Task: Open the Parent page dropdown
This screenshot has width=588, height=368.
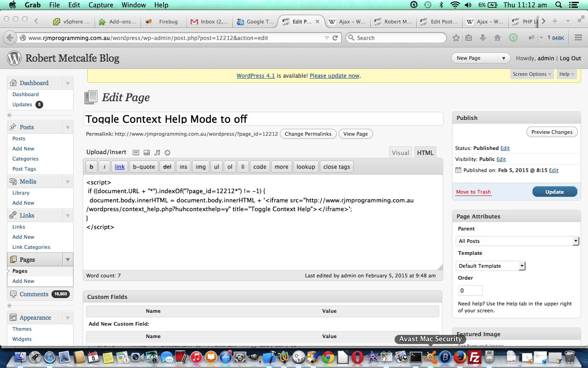Action: [x=518, y=241]
